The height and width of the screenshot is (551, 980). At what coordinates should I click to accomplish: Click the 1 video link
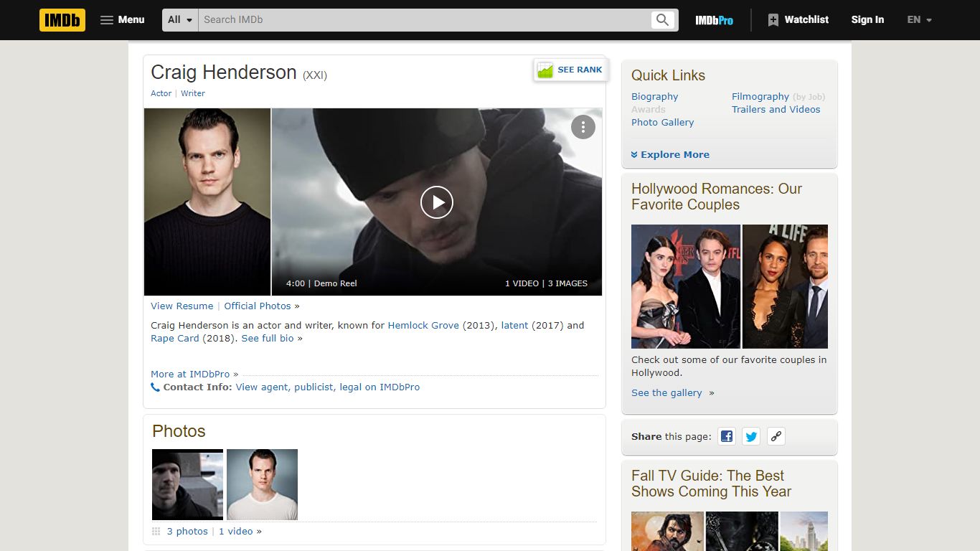pyautogui.click(x=236, y=532)
